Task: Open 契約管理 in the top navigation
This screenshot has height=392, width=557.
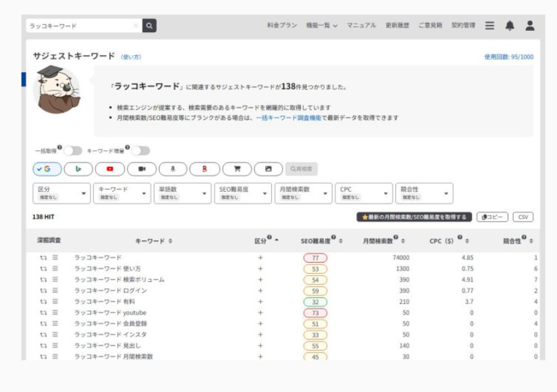Action: (463, 26)
